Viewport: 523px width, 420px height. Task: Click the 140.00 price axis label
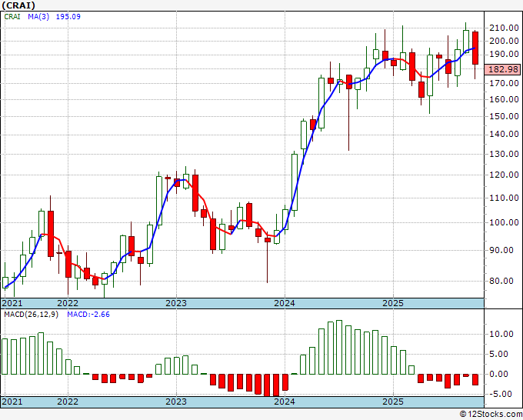pyautogui.click(x=504, y=134)
